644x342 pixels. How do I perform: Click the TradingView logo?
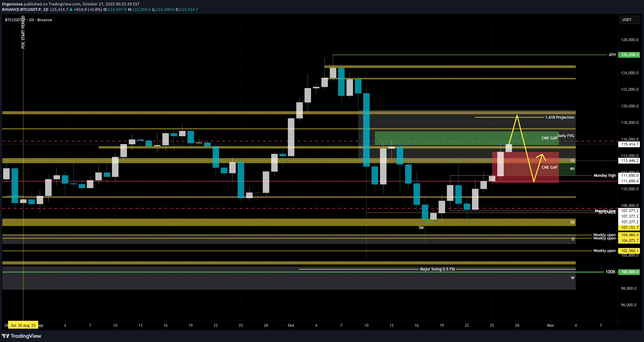coord(21,336)
